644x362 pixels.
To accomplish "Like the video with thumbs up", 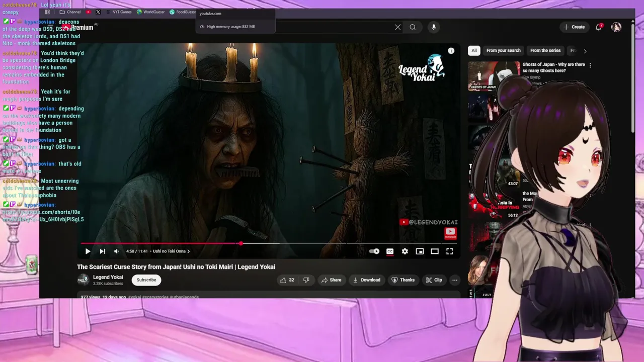I will pos(287,280).
